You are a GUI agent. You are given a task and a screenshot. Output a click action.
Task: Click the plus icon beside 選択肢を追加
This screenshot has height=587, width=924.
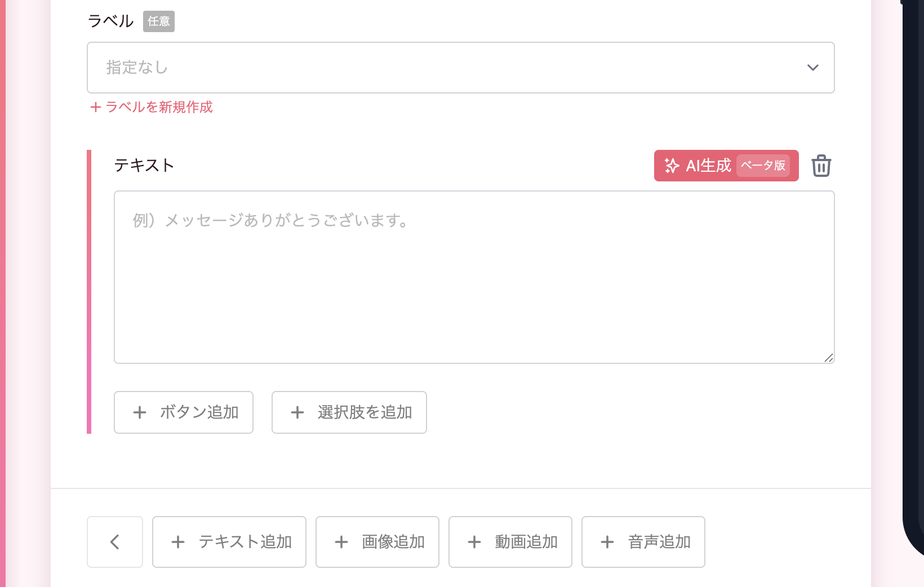point(297,412)
